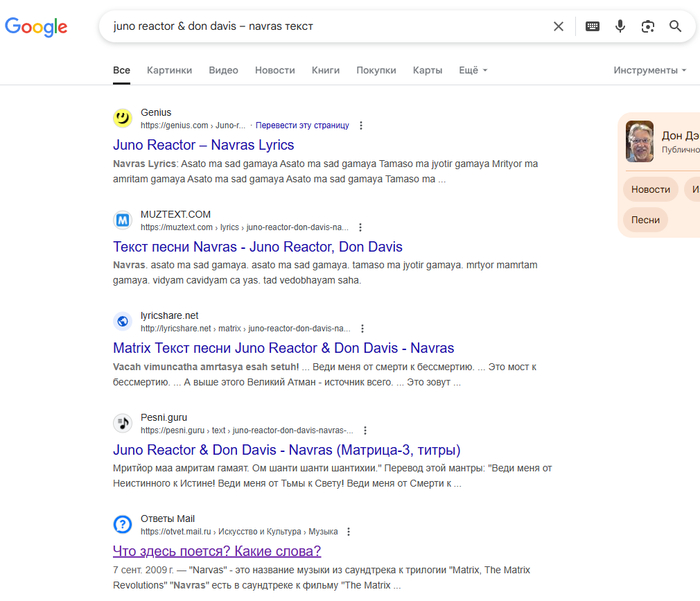This screenshot has width=700, height=601.
Task: Click the Новости chip in knowledge panel
Action: click(x=650, y=189)
